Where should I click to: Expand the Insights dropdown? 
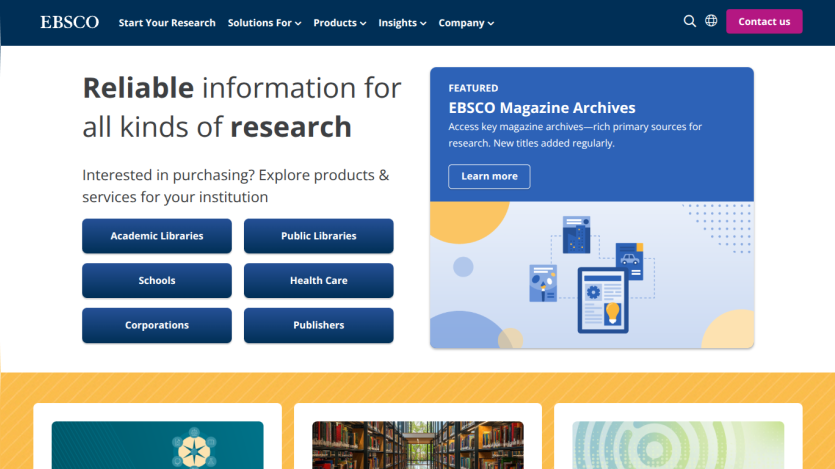402,23
